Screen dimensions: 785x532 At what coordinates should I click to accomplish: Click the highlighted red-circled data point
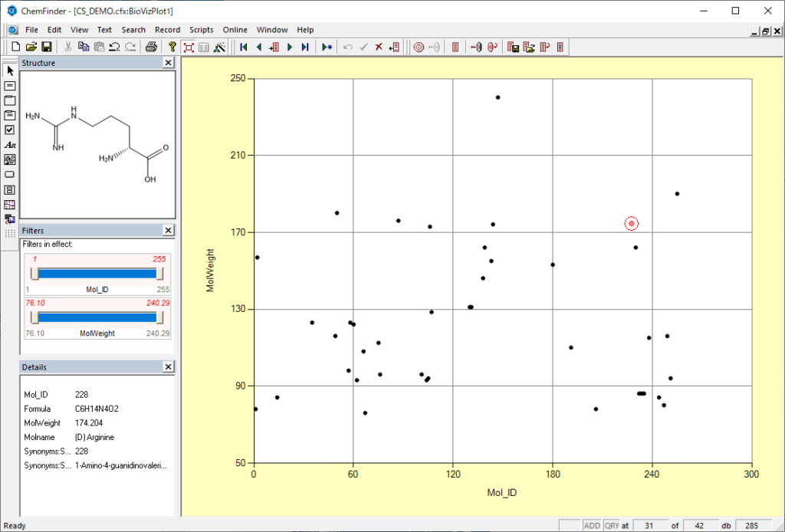632,224
